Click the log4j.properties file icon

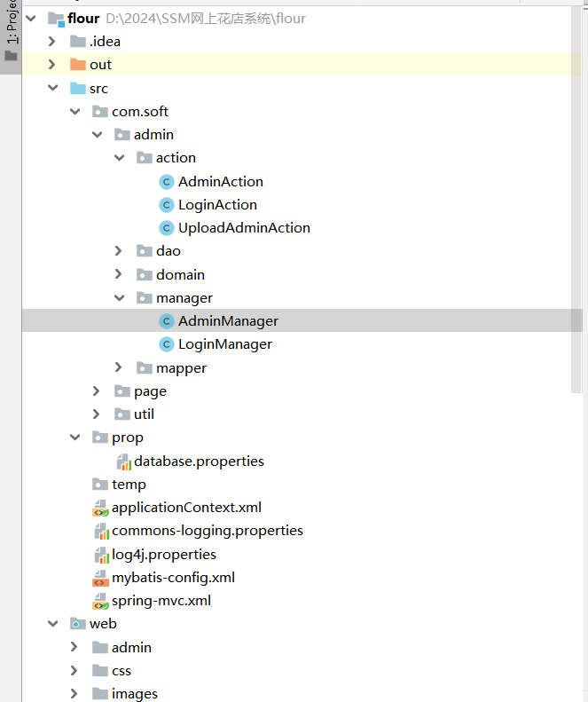click(100, 555)
